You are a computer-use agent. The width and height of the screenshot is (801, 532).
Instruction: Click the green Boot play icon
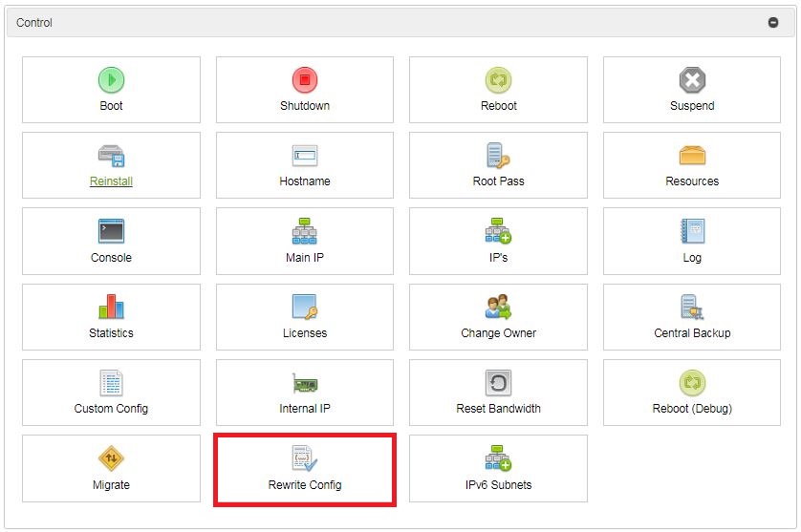tap(111, 80)
